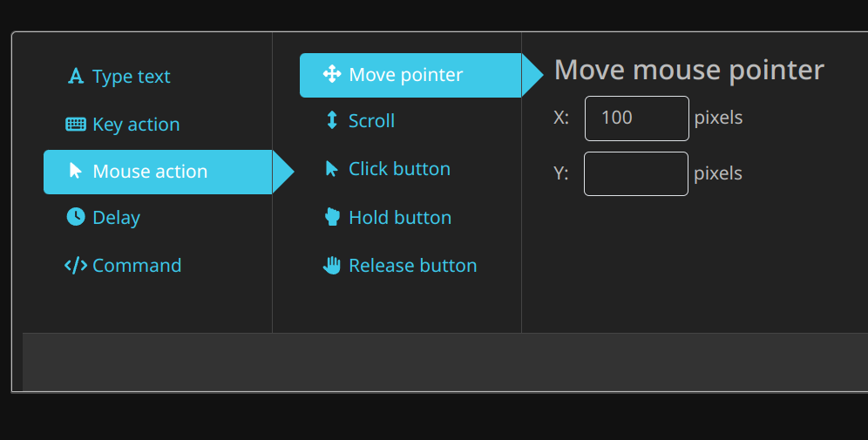Click the clock icon next to Delay
Screen dimensions: 868x440
point(76,217)
